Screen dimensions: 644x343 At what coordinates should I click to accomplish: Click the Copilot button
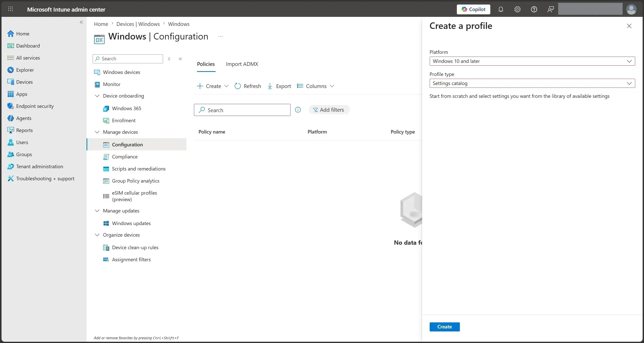[x=473, y=9]
